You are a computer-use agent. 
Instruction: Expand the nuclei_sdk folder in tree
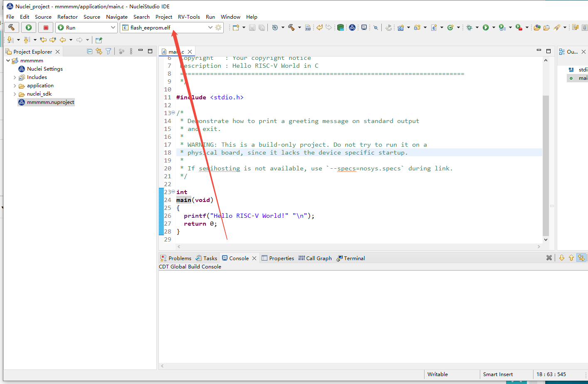pos(15,94)
